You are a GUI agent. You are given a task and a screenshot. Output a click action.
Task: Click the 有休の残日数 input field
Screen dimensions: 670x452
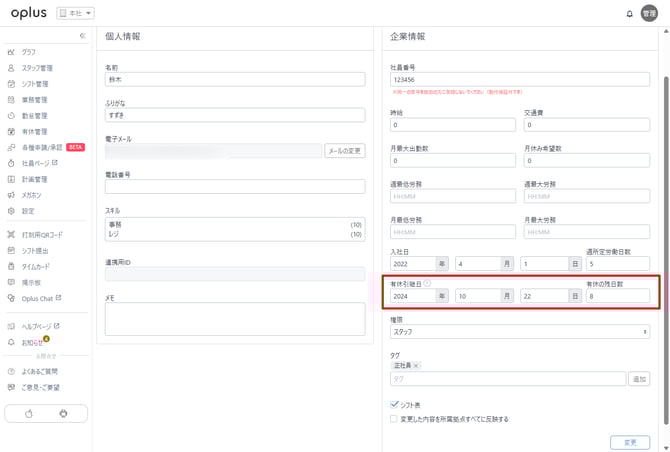point(617,296)
